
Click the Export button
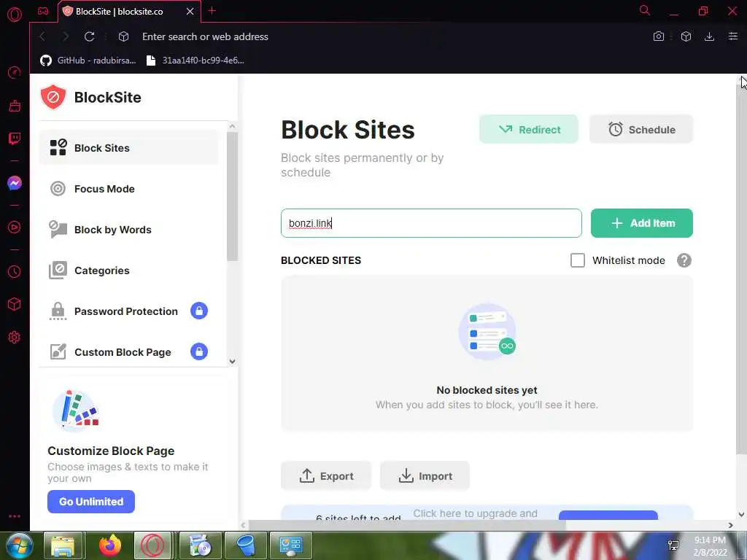326,475
